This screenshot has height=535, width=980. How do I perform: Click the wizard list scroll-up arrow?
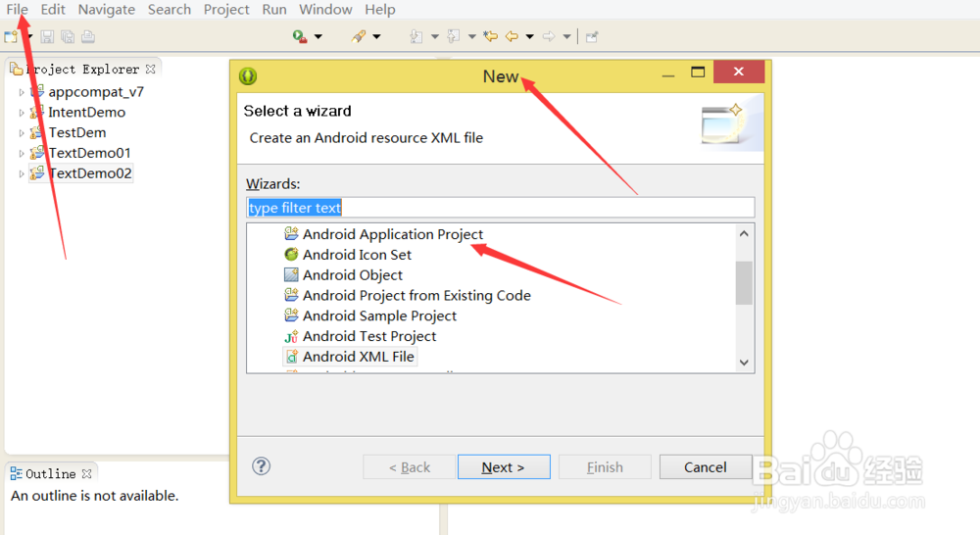[744, 234]
